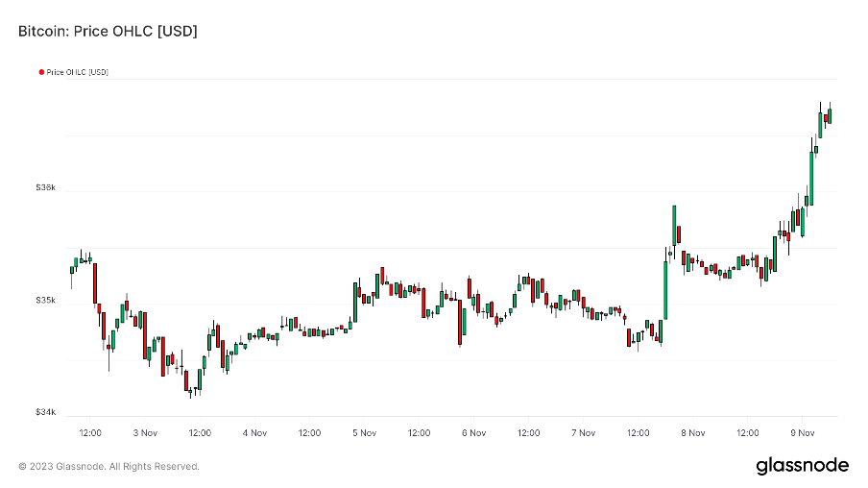
Task: Open the glassnode logo link
Action: tap(802, 466)
